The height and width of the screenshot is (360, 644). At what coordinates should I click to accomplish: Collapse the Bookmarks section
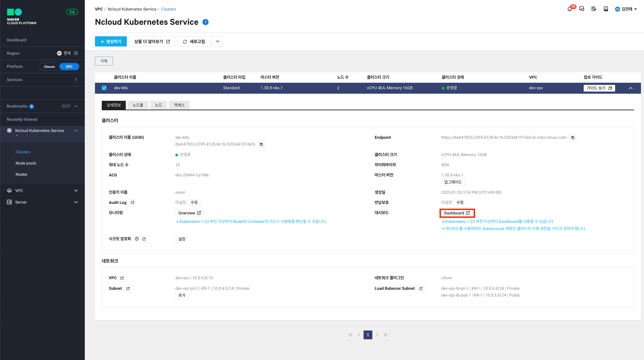coord(76,106)
